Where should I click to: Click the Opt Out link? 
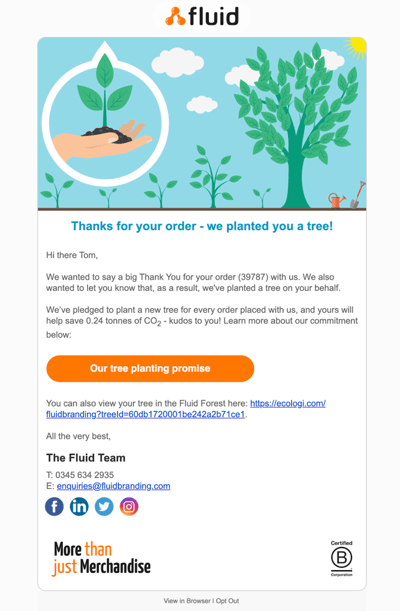pos(227,601)
